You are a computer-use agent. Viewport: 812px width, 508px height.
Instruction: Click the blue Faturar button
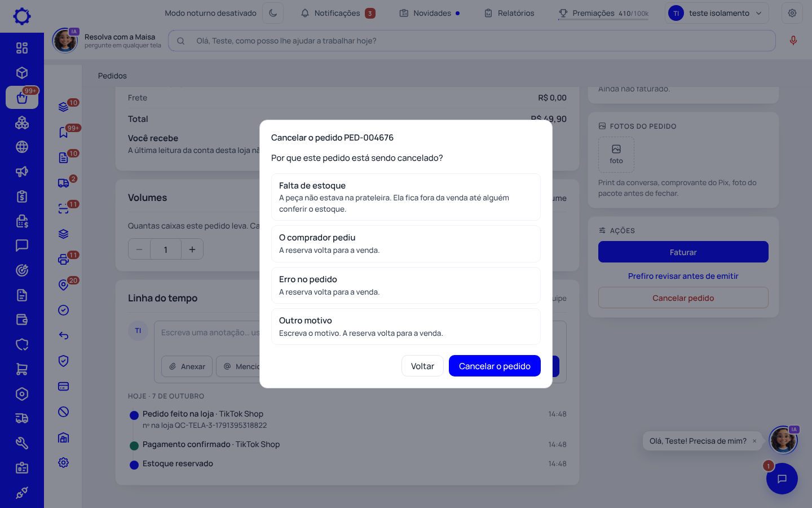pyautogui.click(x=683, y=252)
